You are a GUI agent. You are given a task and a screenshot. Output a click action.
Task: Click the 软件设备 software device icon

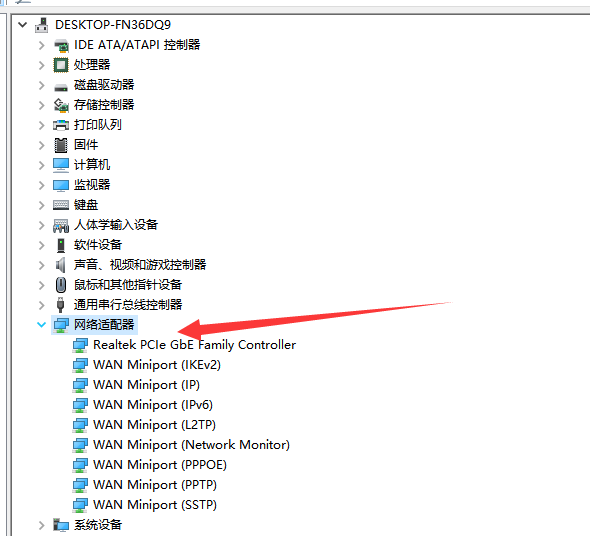pyautogui.click(x=61, y=245)
